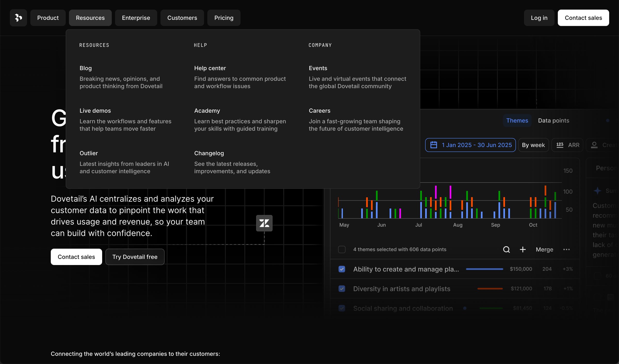Click the Log in button

pos(539,18)
